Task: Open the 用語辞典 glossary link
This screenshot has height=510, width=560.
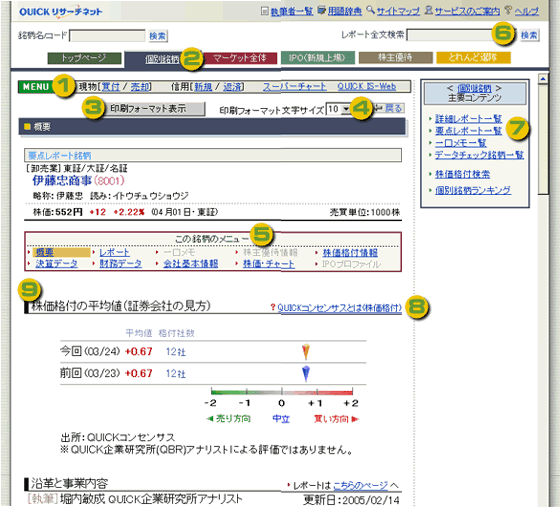Action: 345,11
